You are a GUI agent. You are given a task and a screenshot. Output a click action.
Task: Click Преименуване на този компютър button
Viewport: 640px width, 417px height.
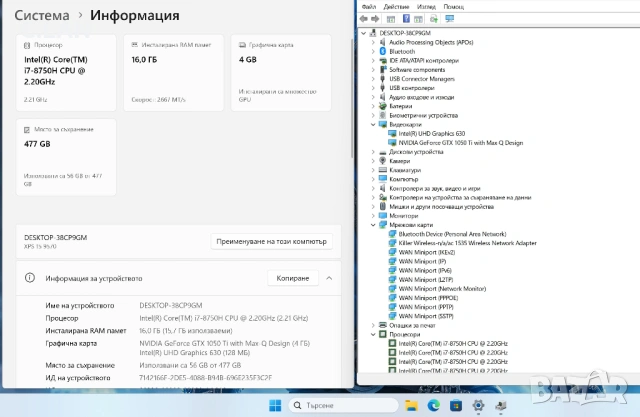pos(271,241)
